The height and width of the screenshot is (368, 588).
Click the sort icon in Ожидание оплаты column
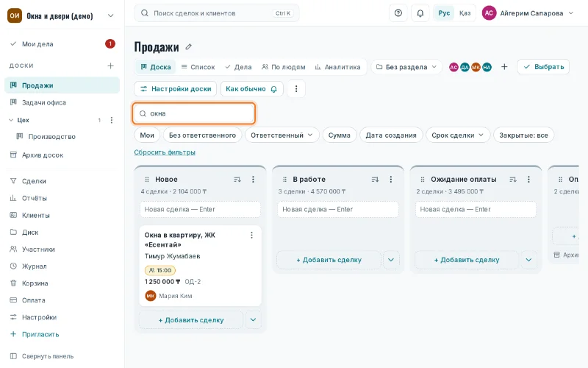point(513,180)
